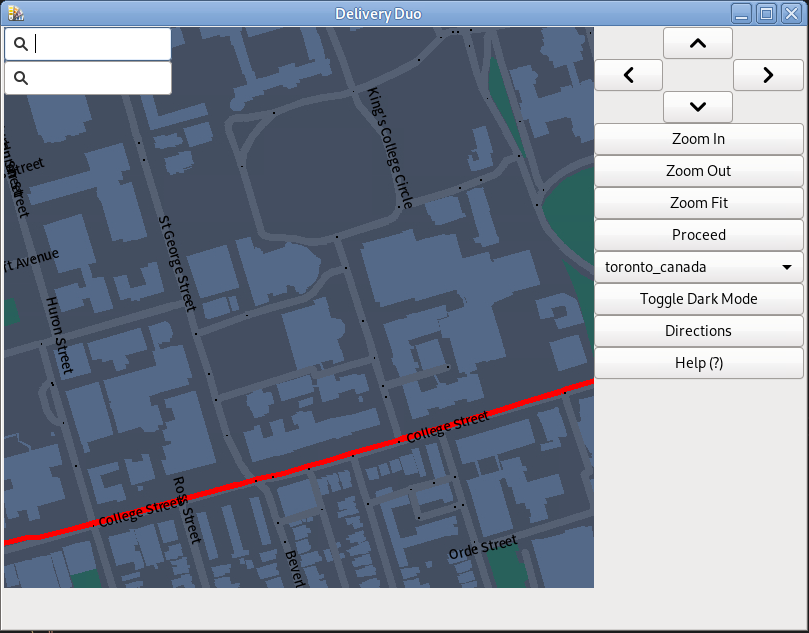Image resolution: width=809 pixels, height=633 pixels.
Task: Toggle Dark Mode
Action: click(698, 299)
